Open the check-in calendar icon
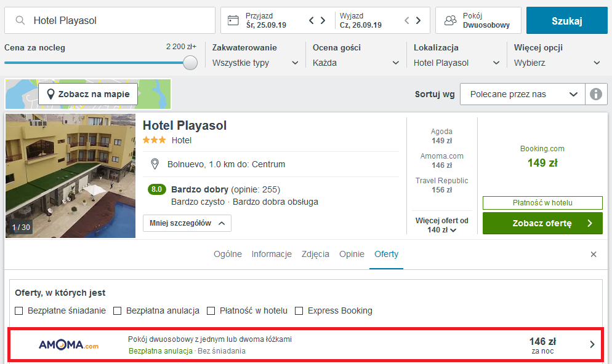Screen dimensions: 612x364 pos(233,20)
